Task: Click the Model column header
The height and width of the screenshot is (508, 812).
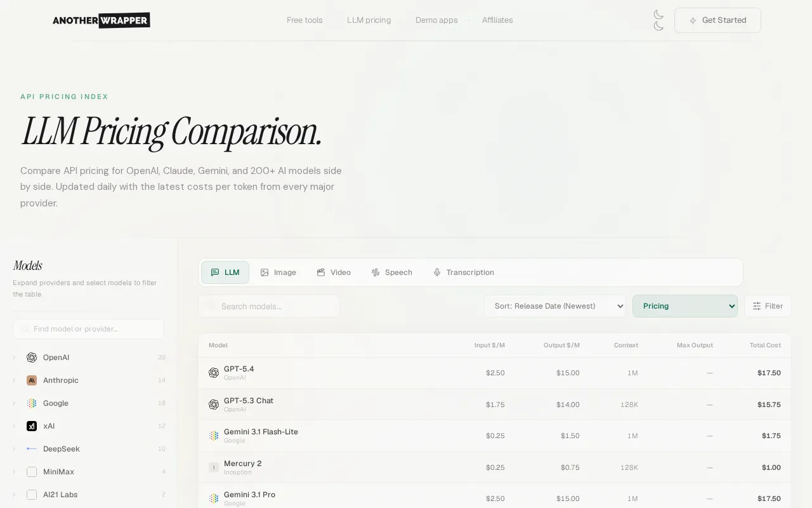Action: 218,345
